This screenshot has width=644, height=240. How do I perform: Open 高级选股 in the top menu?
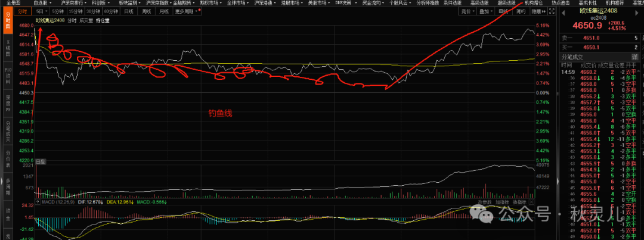coord(480,2)
